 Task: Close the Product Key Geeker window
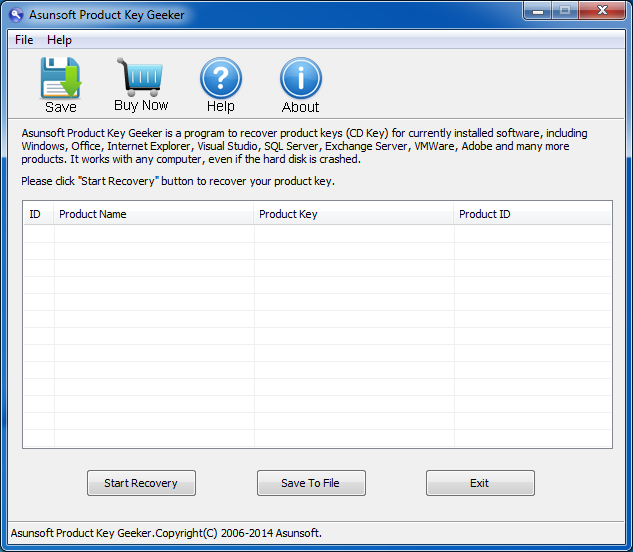(602, 10)
